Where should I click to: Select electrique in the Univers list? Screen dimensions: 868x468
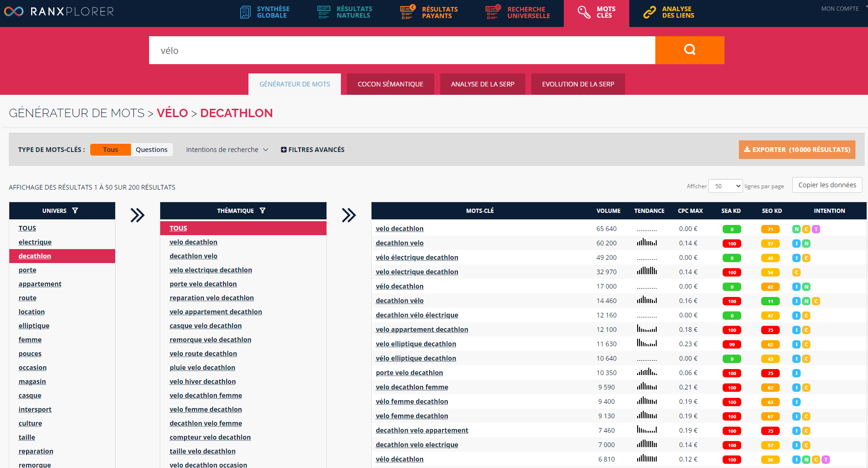pyautogui.click(x=35, y=242)
